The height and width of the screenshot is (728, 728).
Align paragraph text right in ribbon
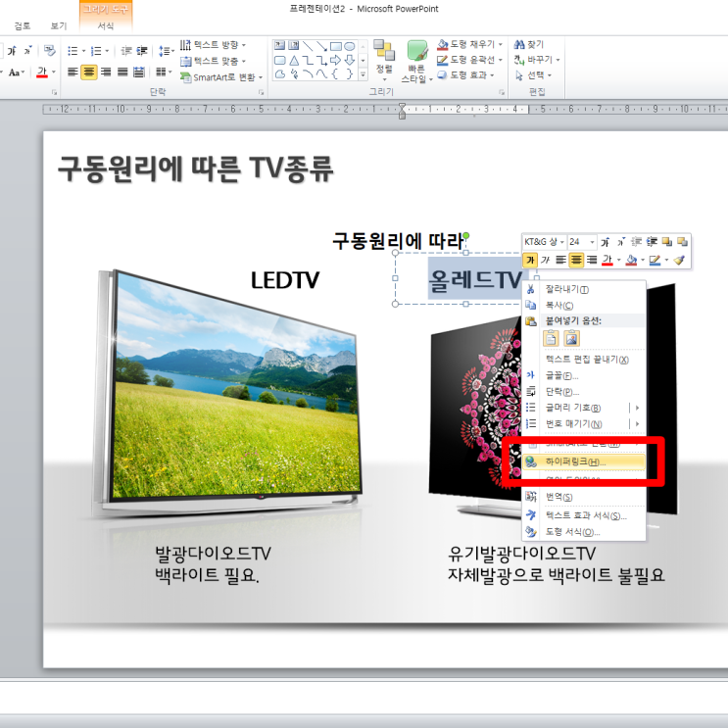tap(106, 72)
